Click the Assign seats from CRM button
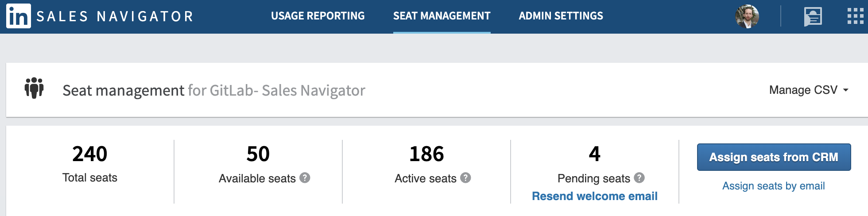 click(774, 157)
